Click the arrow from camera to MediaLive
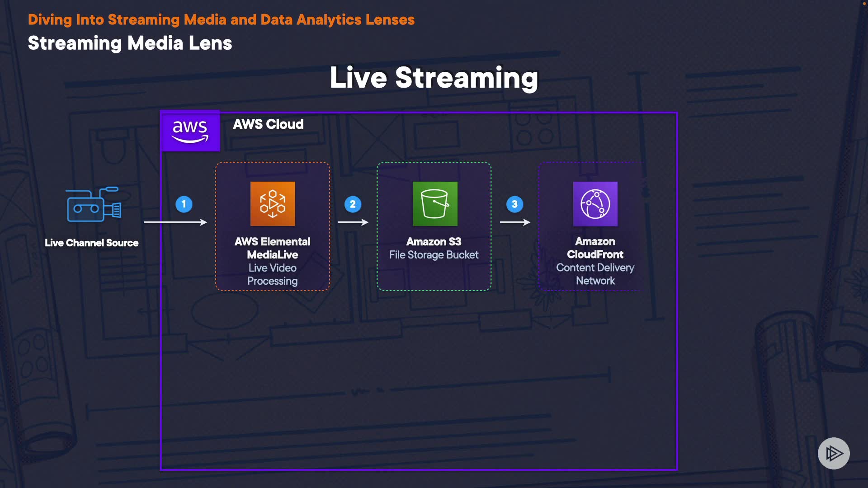 (x=175, y=222)
